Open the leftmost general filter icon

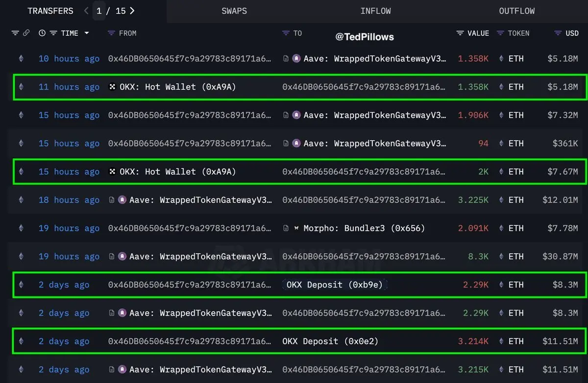tap(15, 33)
